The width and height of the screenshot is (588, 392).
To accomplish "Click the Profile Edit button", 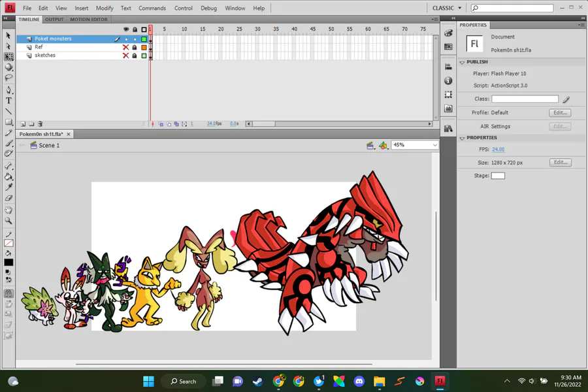I will pos(560,112).
